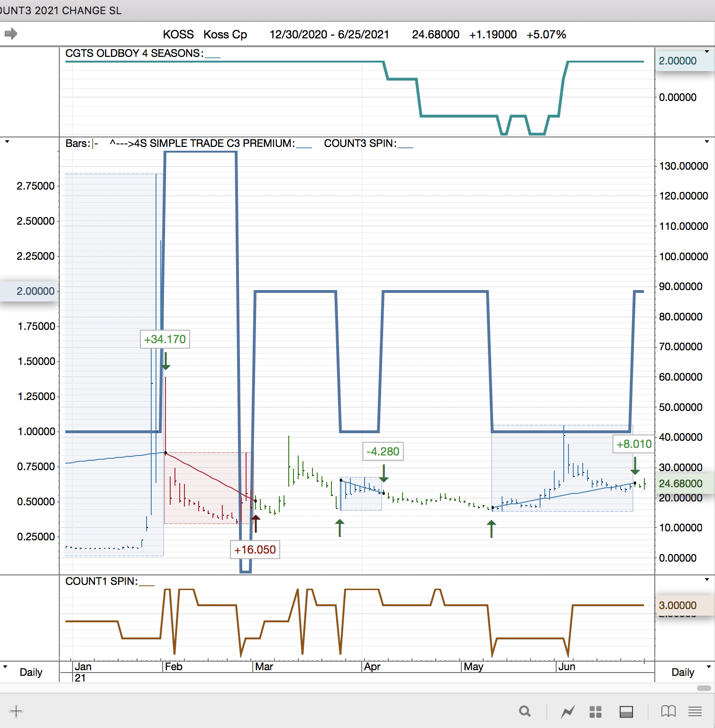Click the COUNT1 SPIN indicator label
The height and width of the screenshot is (728, 715).
[101, 581]
